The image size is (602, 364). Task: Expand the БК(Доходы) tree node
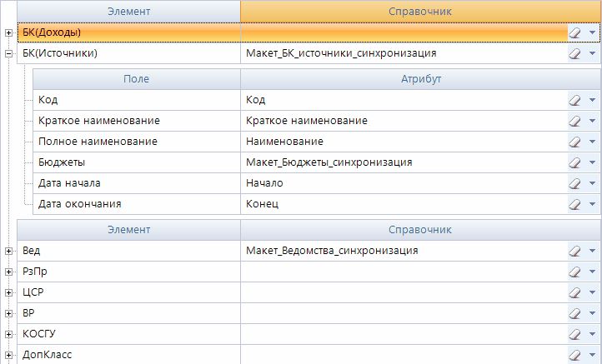9,32
